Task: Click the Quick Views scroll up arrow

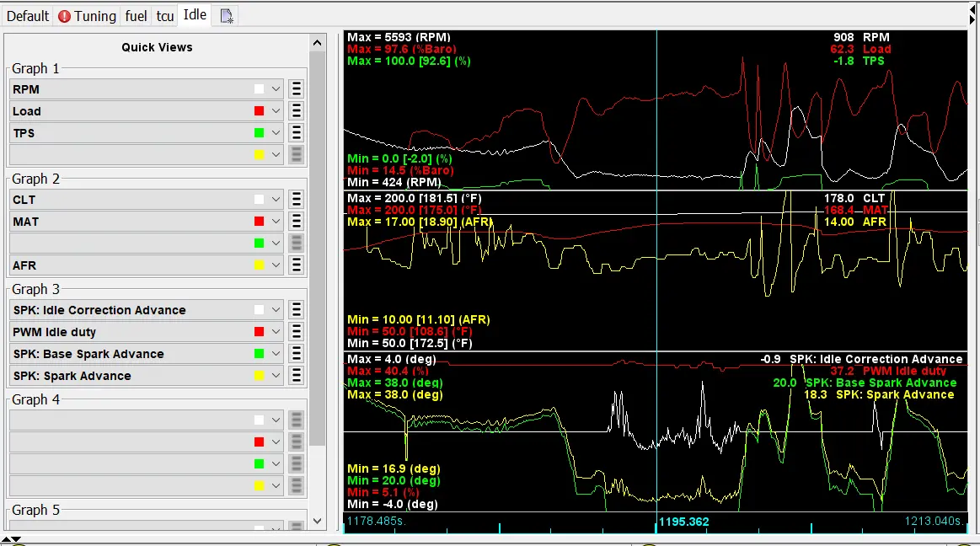Action: [x=318, y=43]
